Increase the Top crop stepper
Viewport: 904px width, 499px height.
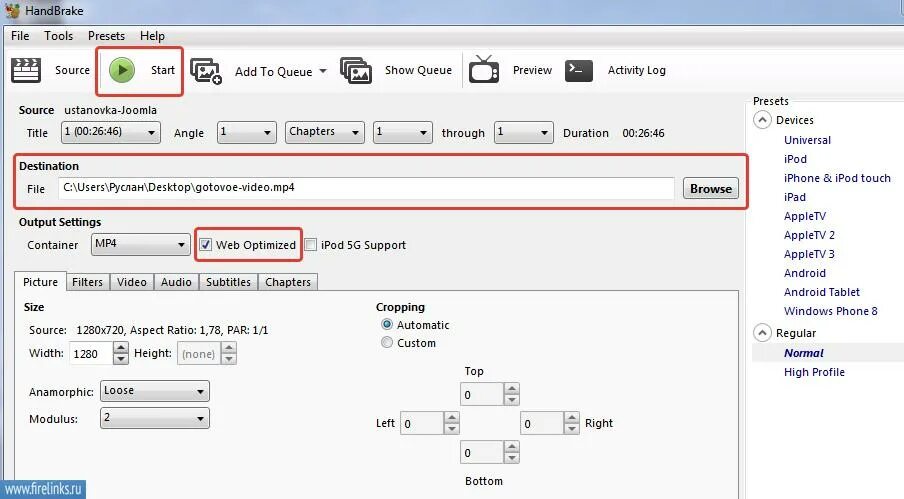[x=511, y=388]
